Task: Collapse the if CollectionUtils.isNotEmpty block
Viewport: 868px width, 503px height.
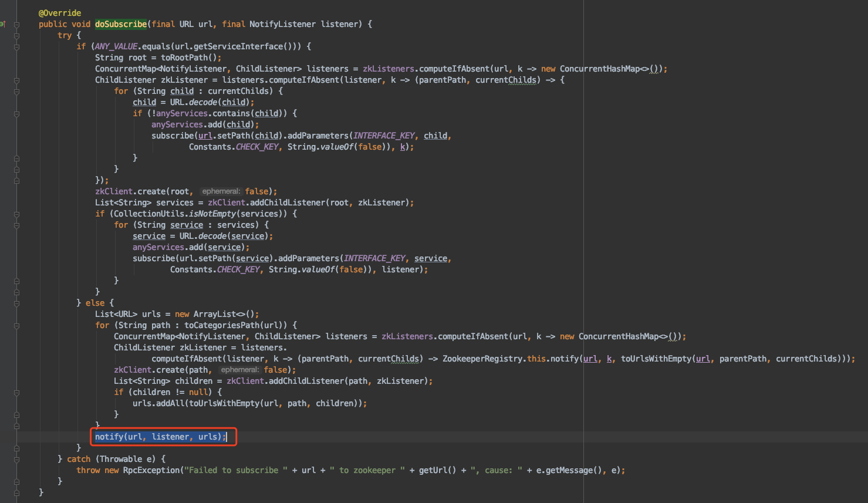Action: pyautogui.click(x=16, y=214)
